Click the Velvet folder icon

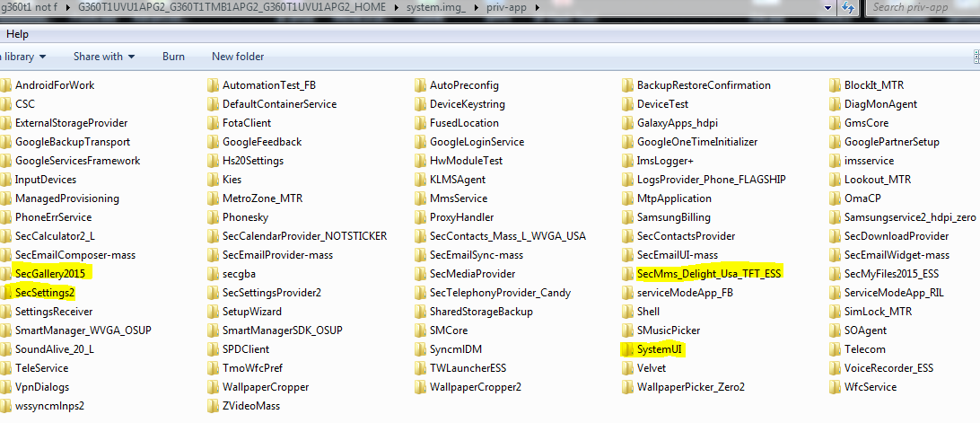pyautogui.click(x=627, y=368)
